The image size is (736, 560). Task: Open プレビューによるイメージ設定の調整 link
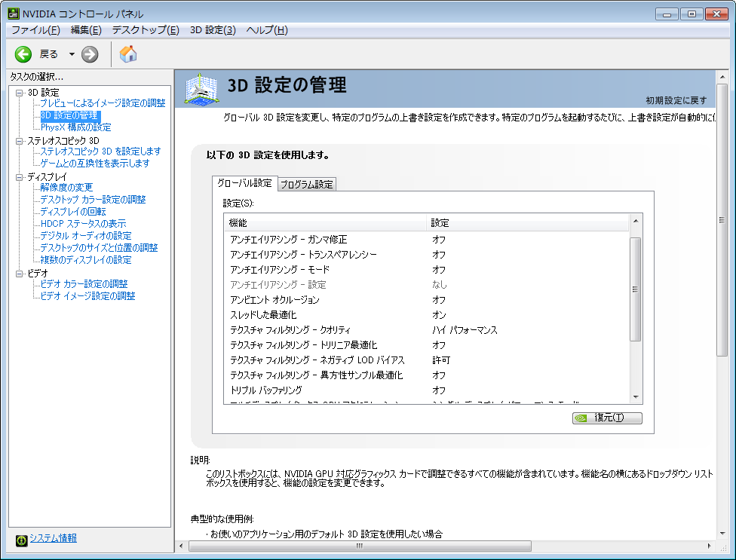click(x=103, y=103)
